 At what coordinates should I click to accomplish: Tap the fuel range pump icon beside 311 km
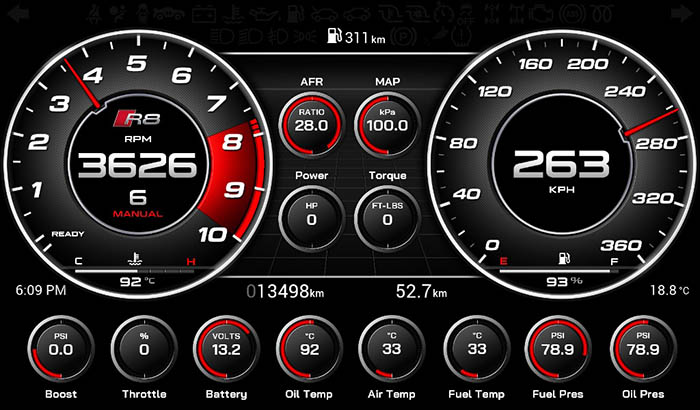[x=334, y=35]
